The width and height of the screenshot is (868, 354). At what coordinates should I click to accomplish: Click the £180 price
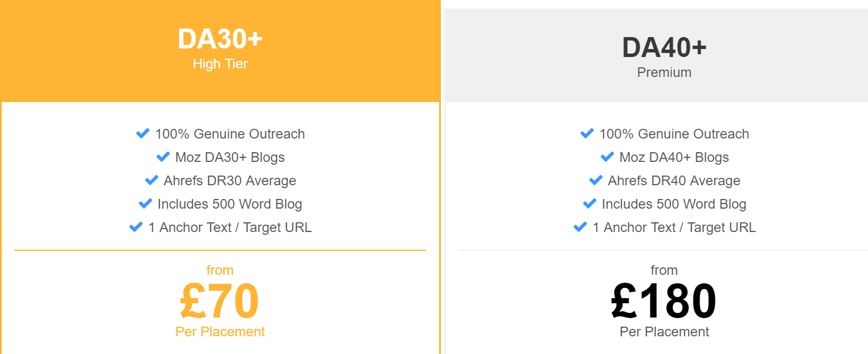coord(664,301)
